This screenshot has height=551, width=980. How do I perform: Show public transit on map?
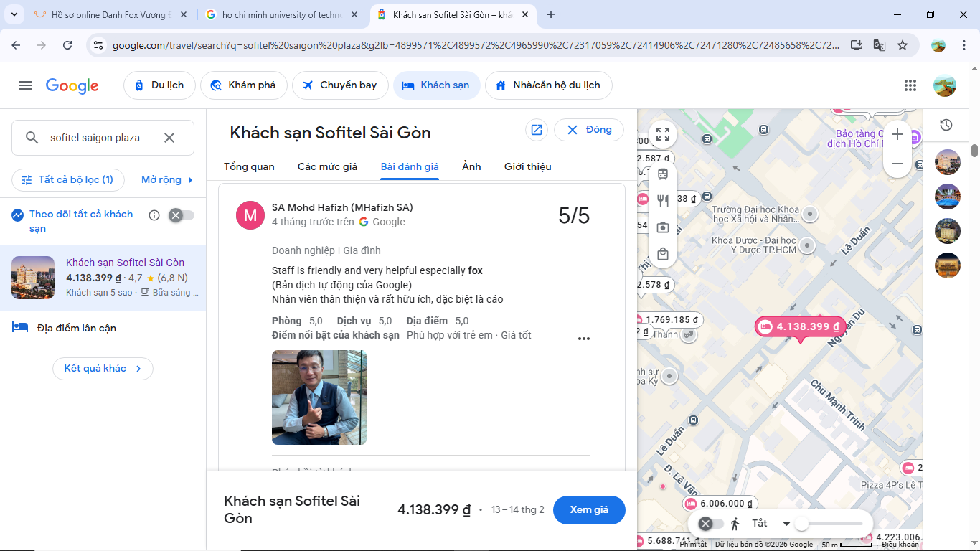click(x=662, y=174)
